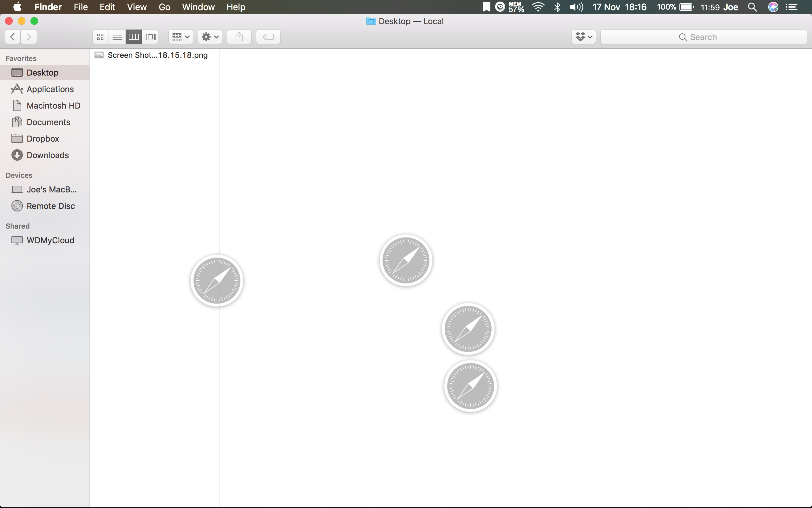
Task: Open the Action gear menu
Action: pos(210,37)
